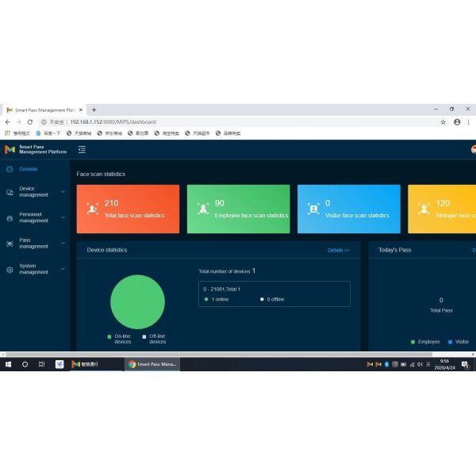The height and width of the screenshot is (476, 476).
Task: Click the visitor face scan card icon
Action: (x=313, y=209)
